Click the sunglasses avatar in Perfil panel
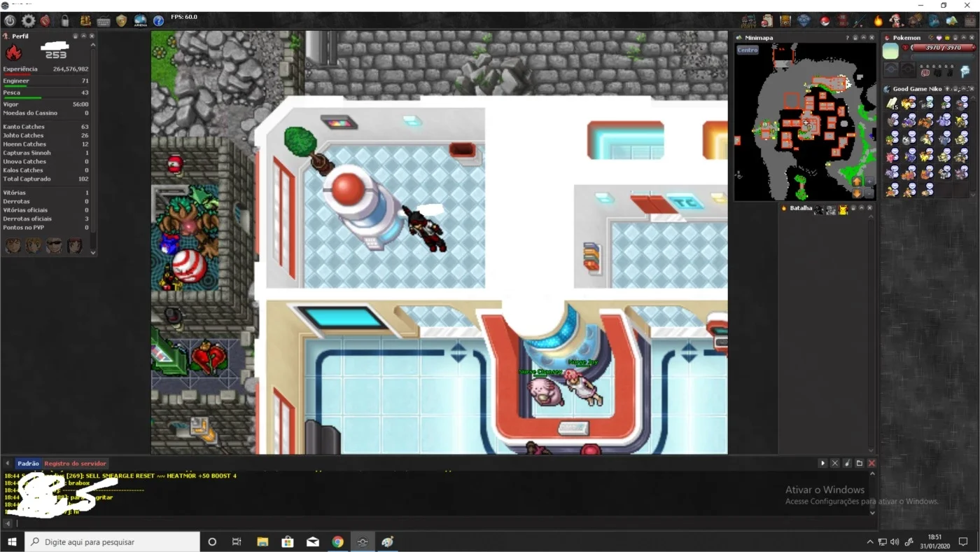 click(x=54, y=245)
